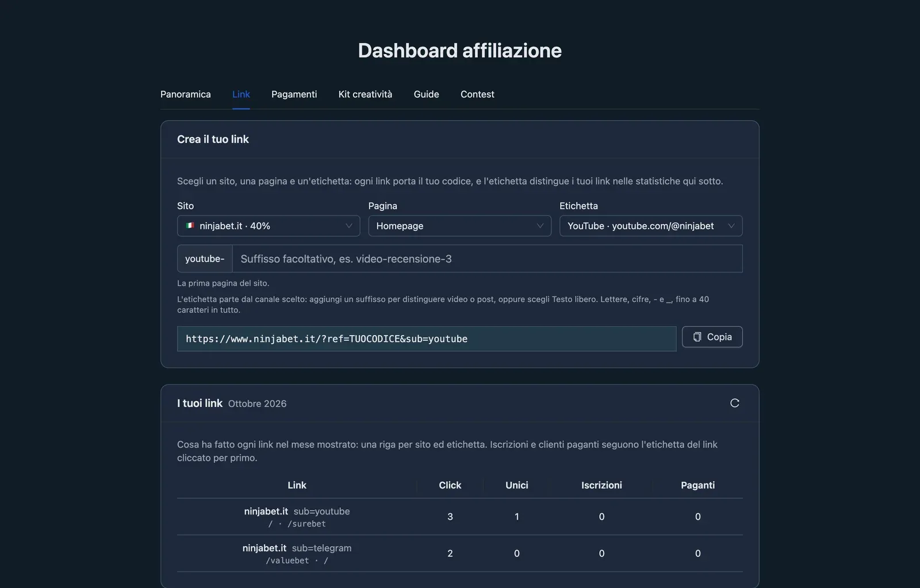Screen dimensions: 920x588
Task: Click the Click column header
Action: (x=450, y=485)
